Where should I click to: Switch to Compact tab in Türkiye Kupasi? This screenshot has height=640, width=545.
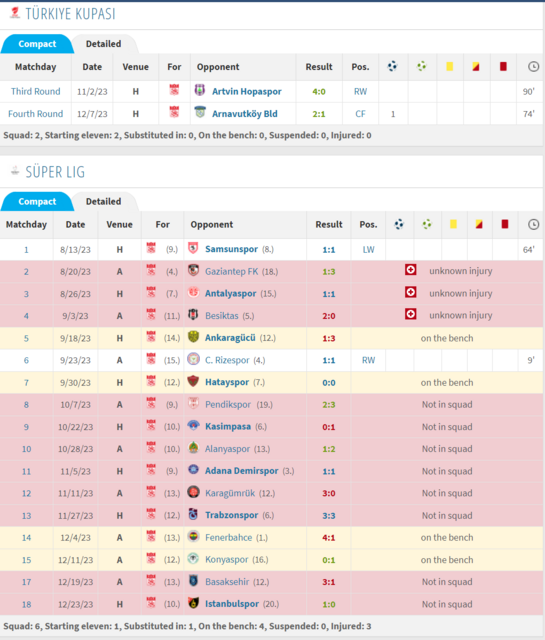click(37, 44)
